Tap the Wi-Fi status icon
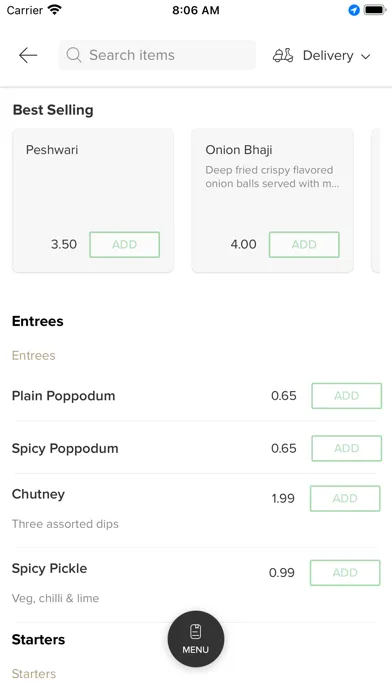Viewport: 392px width, 696px height. 55,10
